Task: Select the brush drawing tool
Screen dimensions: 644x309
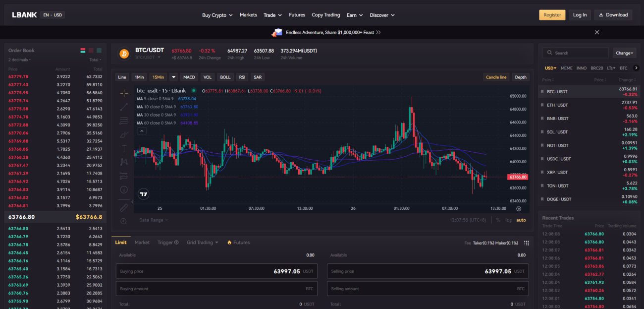Action: 124,134
